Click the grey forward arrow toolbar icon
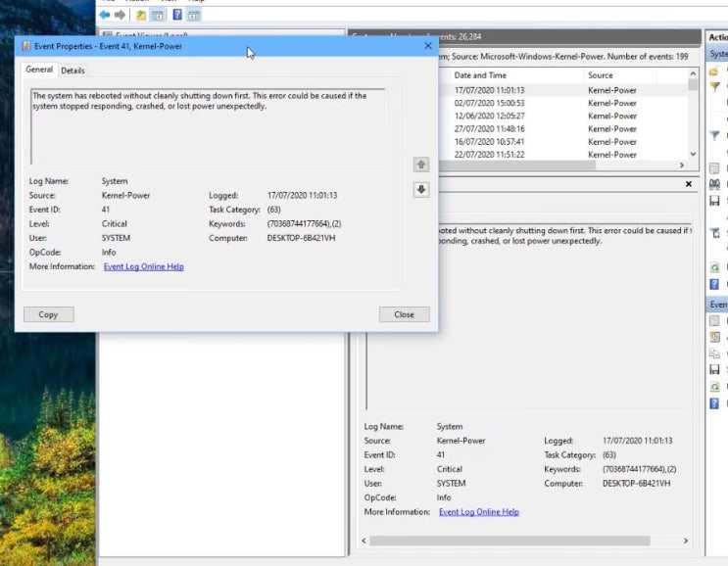 point(121,15)
